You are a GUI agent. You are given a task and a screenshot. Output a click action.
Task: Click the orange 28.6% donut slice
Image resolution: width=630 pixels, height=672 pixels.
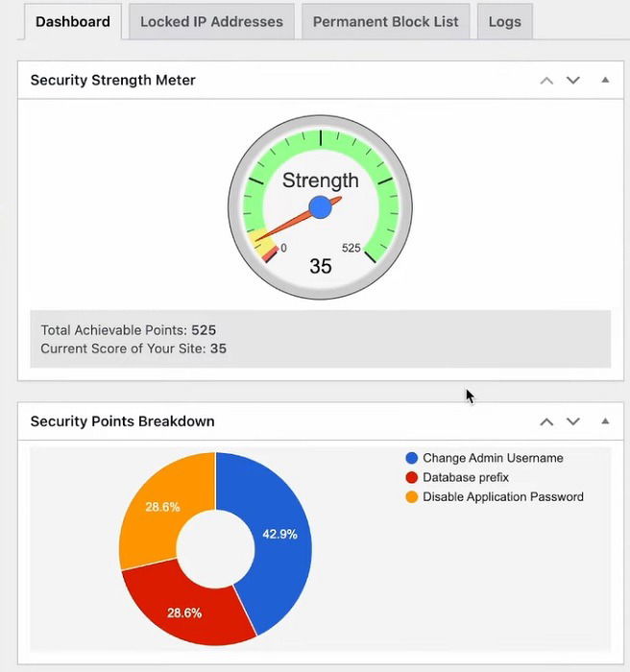[x=161, y=507]
